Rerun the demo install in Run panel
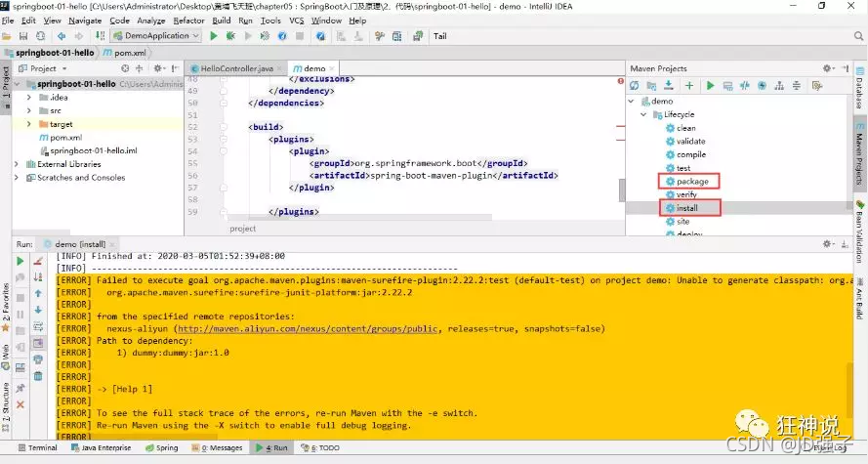This screenshot has height=464, width=868. coord(20,261)
